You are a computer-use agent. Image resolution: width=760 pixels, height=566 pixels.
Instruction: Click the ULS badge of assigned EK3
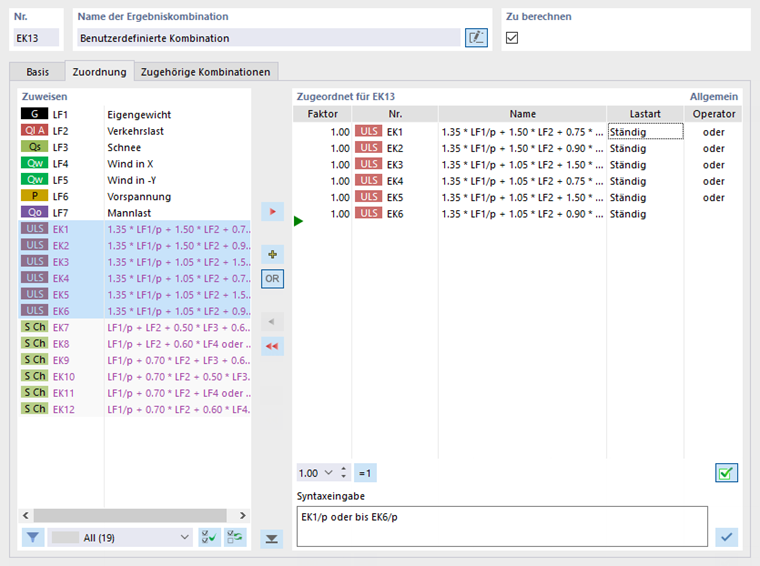368,164
